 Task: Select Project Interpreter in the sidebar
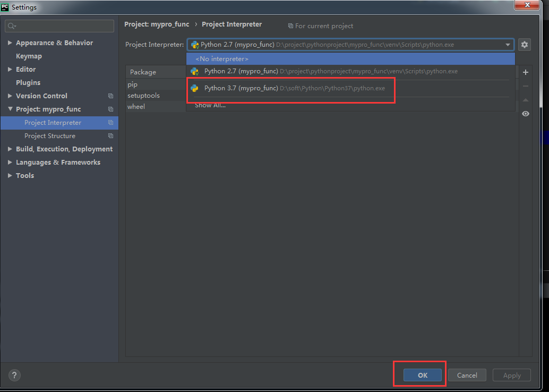click(x=59, y=123)
